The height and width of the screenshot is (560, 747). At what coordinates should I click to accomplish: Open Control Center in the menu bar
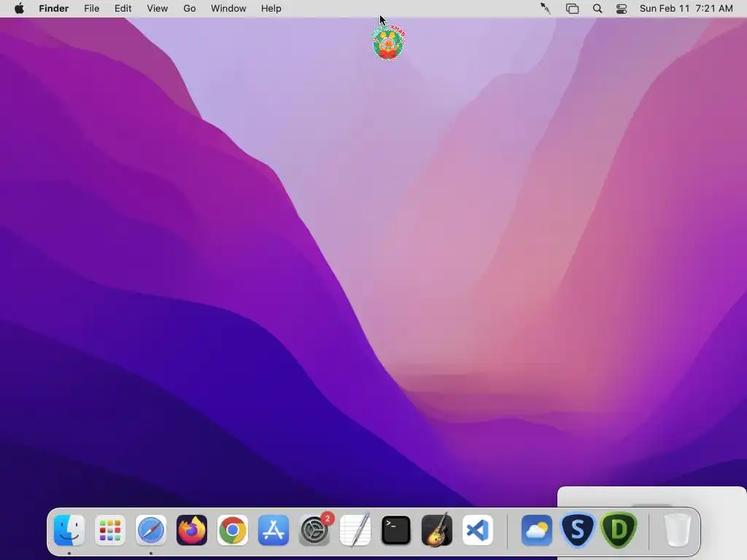(x=622, y=9)
